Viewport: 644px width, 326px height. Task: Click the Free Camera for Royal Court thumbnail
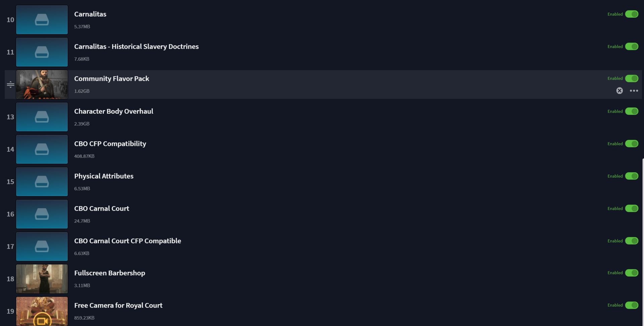click(x=42, y=311)
